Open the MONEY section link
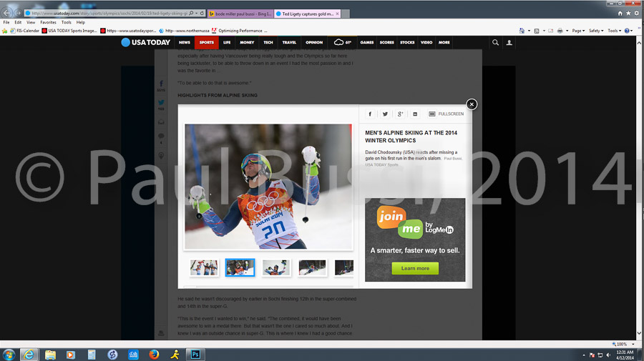Screen dimensions: 644x361 (x=247, y=42)
